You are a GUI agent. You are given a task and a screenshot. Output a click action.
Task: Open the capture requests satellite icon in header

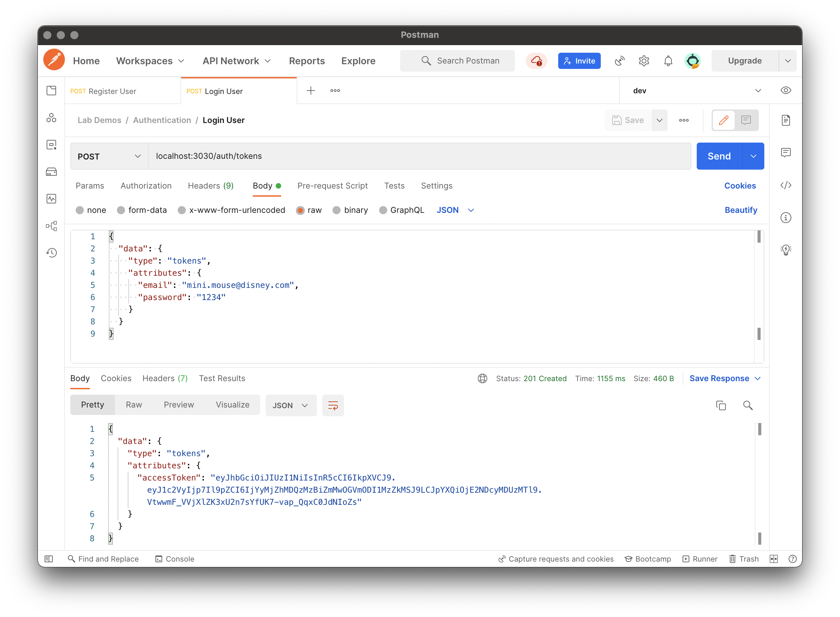click(619, 60)
